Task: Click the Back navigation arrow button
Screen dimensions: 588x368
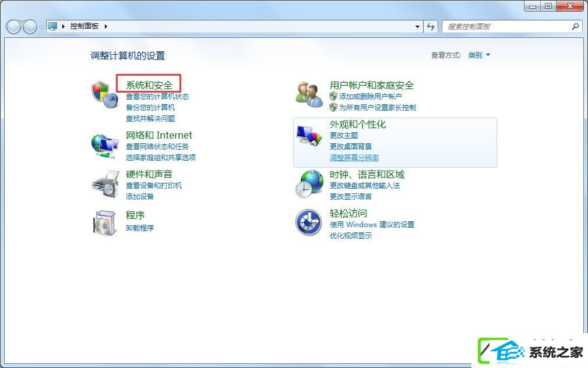Action: point(14,27)
